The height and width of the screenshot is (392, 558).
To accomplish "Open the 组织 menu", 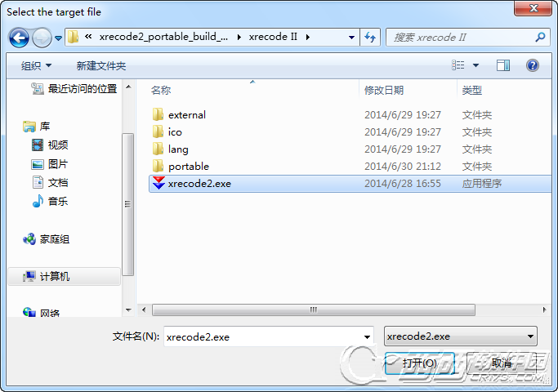I will (36, 66).
